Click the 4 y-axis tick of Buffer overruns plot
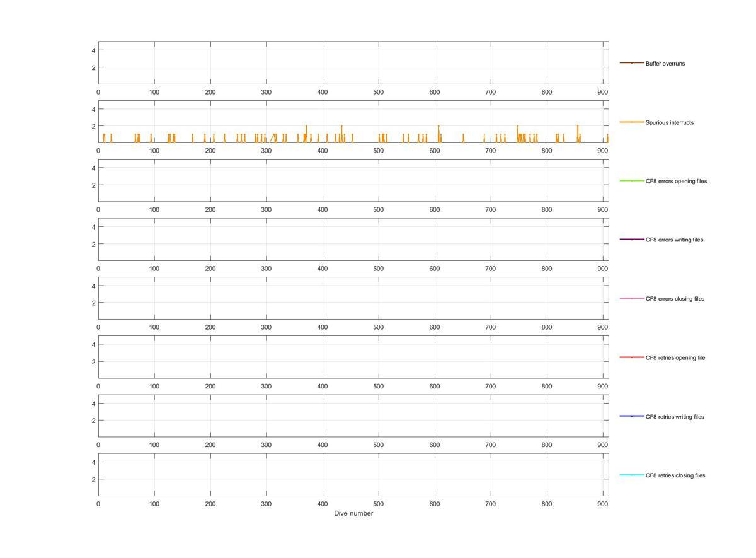The image size is (756, 558). coord(93,50)
